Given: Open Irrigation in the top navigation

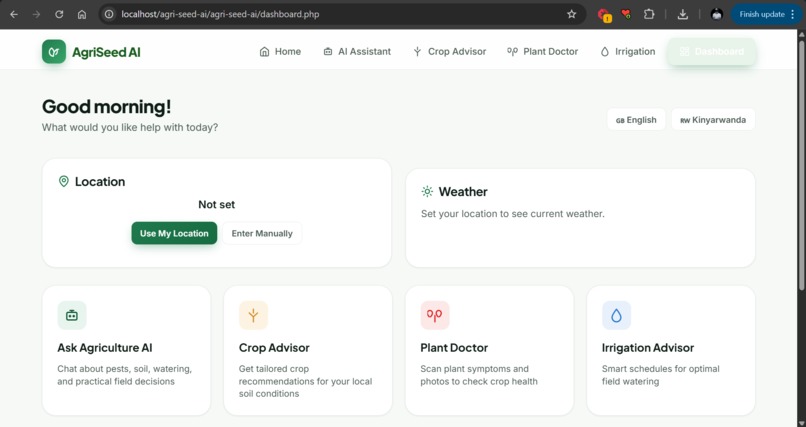Looking at the screenshot, I should coord(628,51).
